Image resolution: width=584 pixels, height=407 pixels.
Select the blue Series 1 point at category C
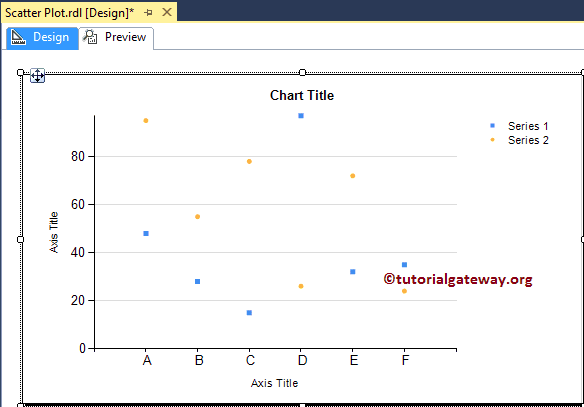coord(249,313)
